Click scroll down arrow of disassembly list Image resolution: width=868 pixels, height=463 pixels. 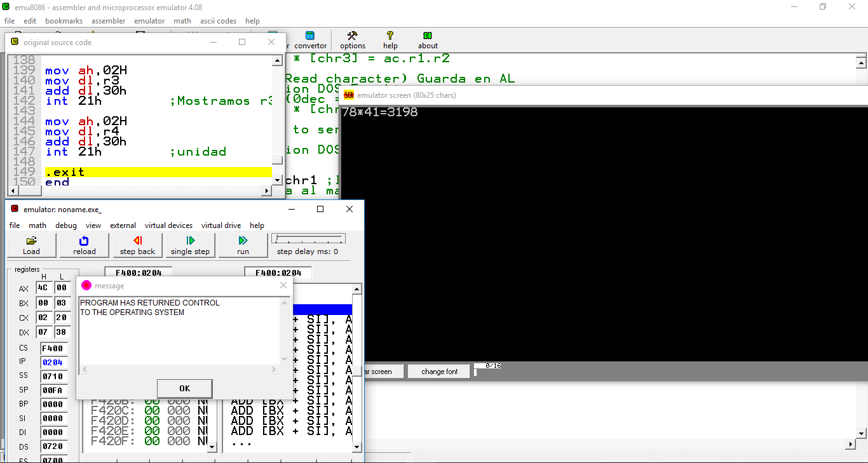(x=357, y=446)
